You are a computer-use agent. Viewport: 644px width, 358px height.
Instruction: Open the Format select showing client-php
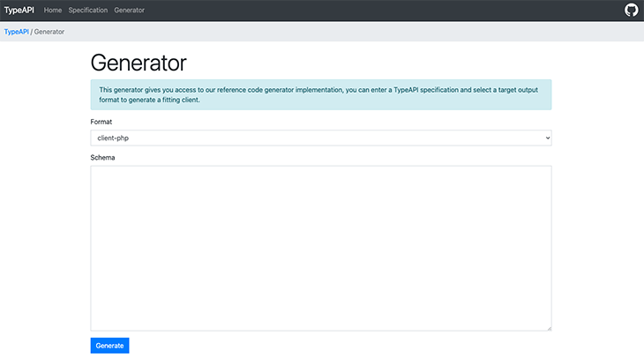coord(321,138)
